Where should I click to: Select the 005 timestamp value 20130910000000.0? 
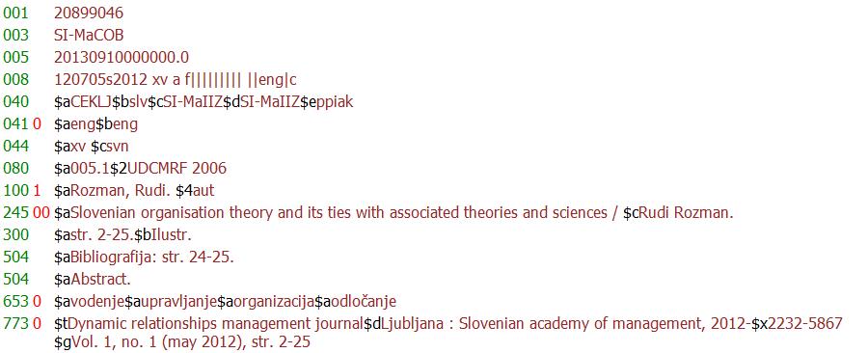pos(122,57)
